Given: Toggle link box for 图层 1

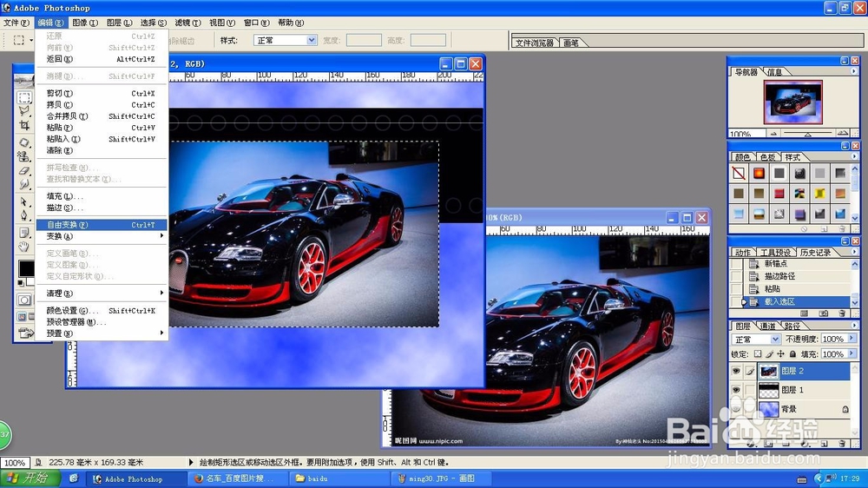Looking at the screenshot, I should [750, 390].
